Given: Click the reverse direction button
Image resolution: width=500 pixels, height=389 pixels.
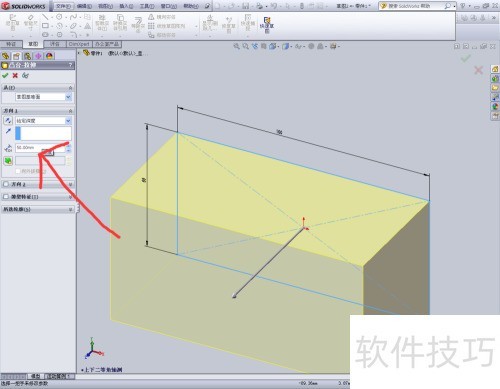Looking at the screenshot, I should coord(8,121).
